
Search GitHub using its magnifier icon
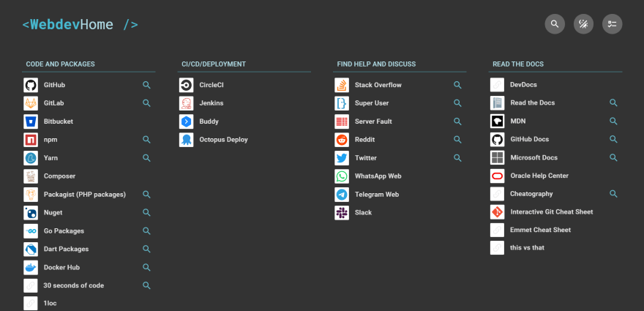pyautogui.click(x=146, y=85)
